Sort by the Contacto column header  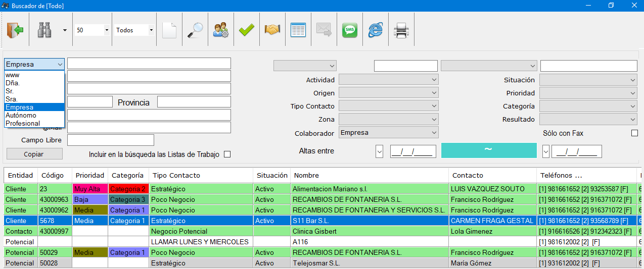492,175
